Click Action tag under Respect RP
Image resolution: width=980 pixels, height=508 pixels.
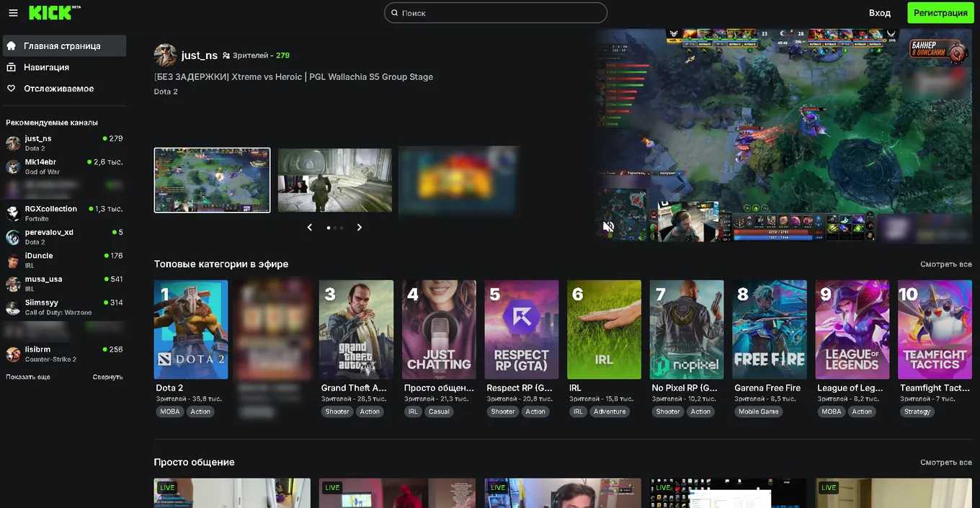pos(535,411)
